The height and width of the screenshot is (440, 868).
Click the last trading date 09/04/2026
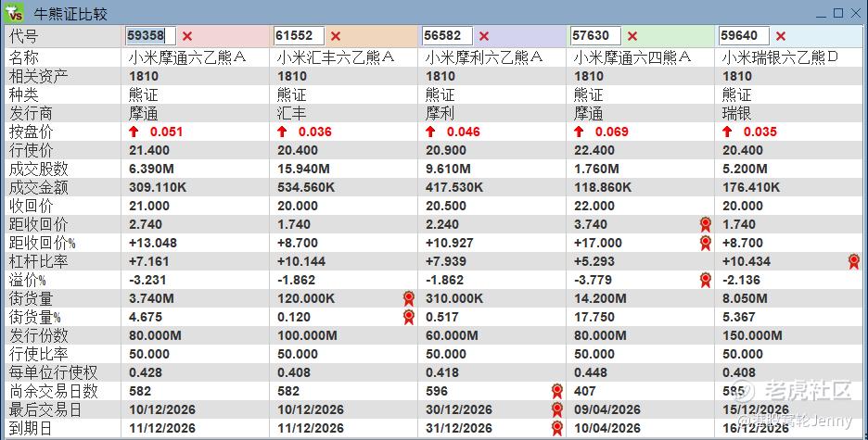pyautogui.click(x=607, y=409)
